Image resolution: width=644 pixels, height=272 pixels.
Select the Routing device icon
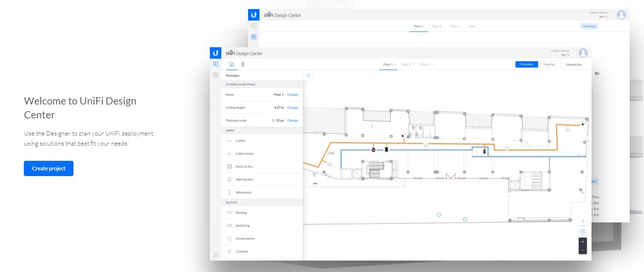tap(229, 212)
